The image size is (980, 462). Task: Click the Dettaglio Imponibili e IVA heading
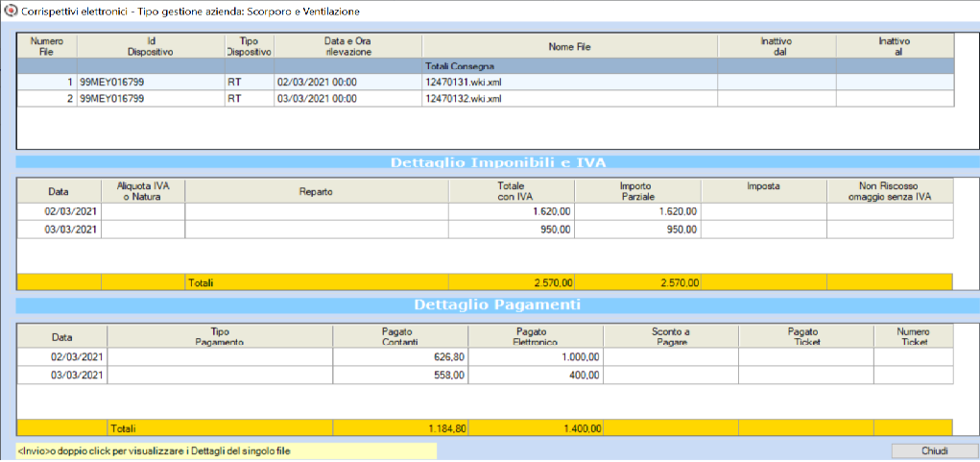click(498, 162)
